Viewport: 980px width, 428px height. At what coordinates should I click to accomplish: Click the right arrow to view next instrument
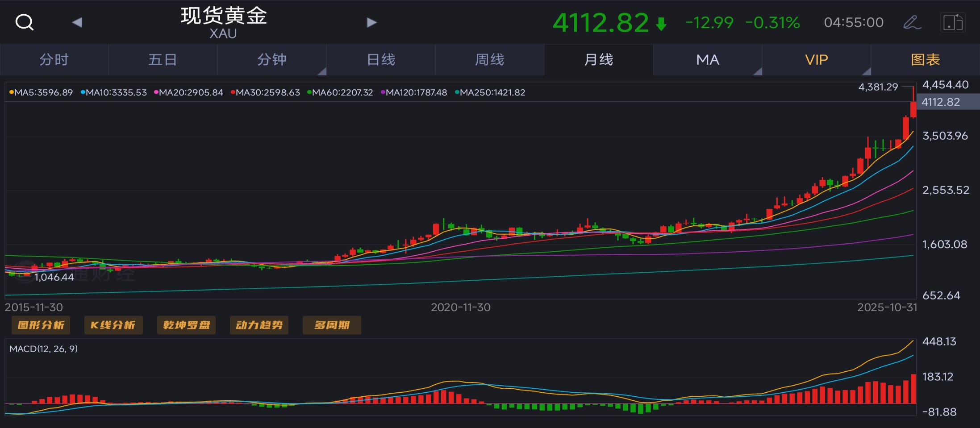click(371, 22)
